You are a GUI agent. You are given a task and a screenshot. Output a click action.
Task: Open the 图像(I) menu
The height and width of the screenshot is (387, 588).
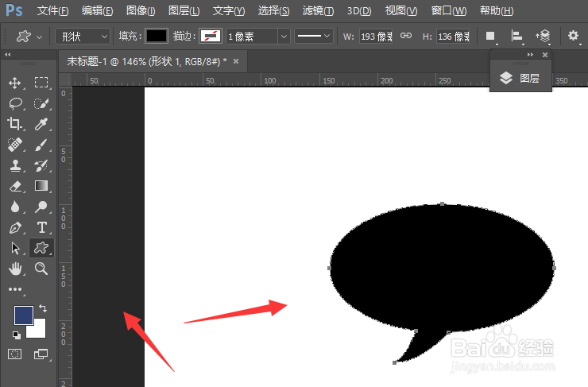tap(141, 11)
